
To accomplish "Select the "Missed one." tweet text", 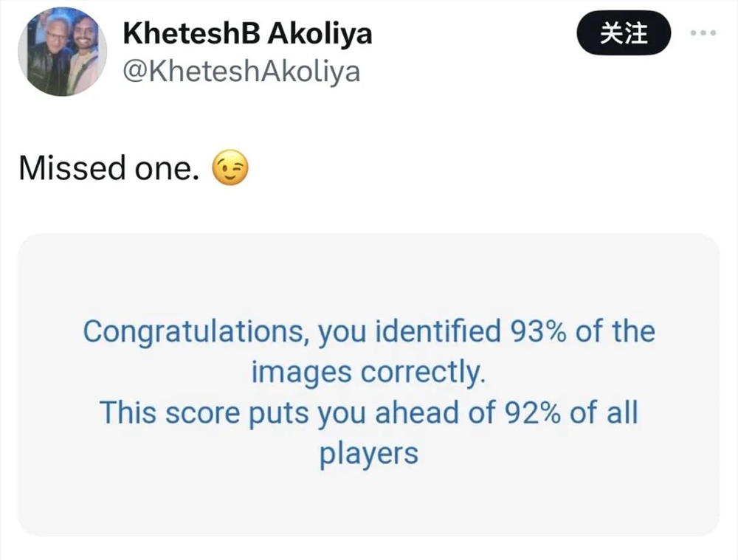I will point(108,169).
